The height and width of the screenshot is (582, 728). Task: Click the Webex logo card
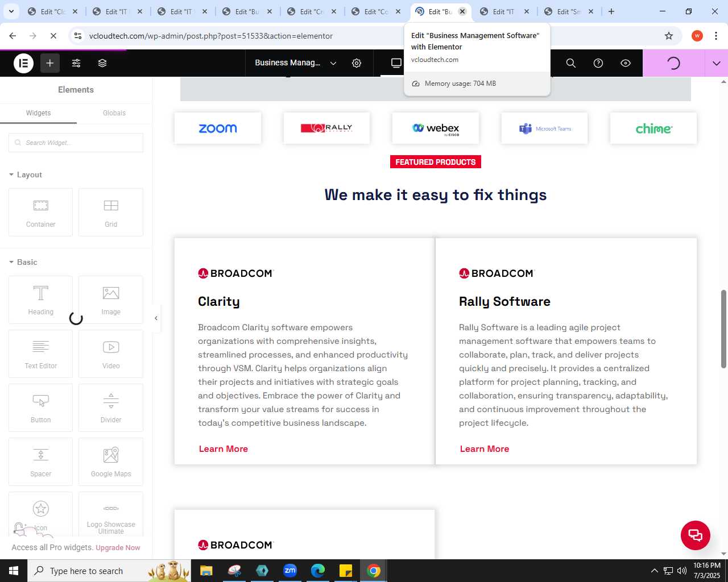coord(436,128)
